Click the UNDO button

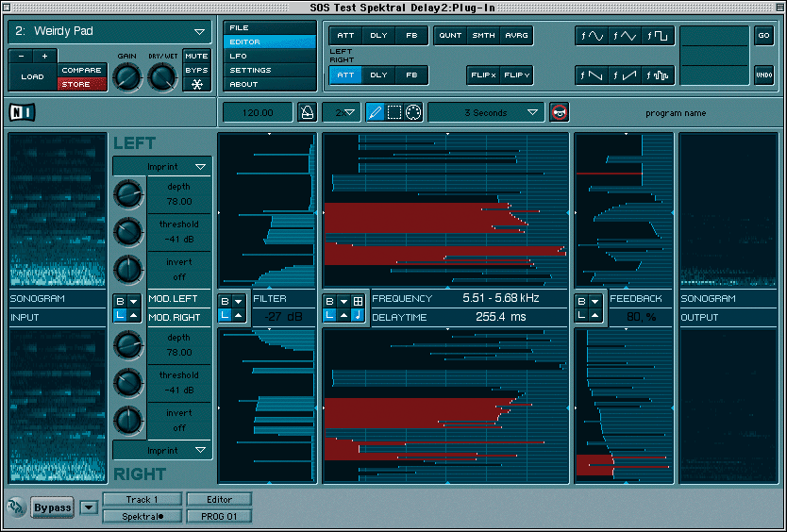click(x=763, y=75)
